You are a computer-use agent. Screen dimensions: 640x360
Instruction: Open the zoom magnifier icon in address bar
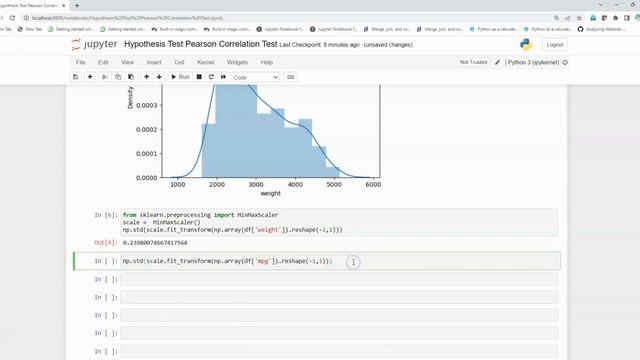(x=556, y=18)
